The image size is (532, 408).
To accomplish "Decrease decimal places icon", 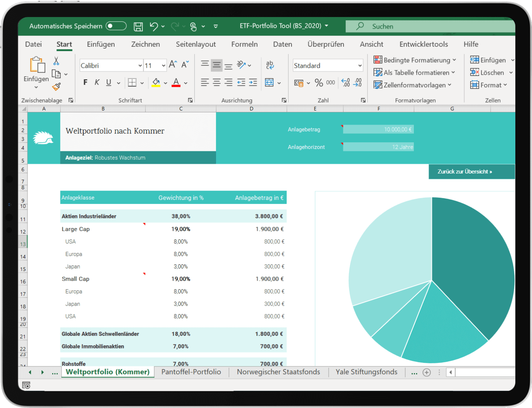I will (357, 83).
